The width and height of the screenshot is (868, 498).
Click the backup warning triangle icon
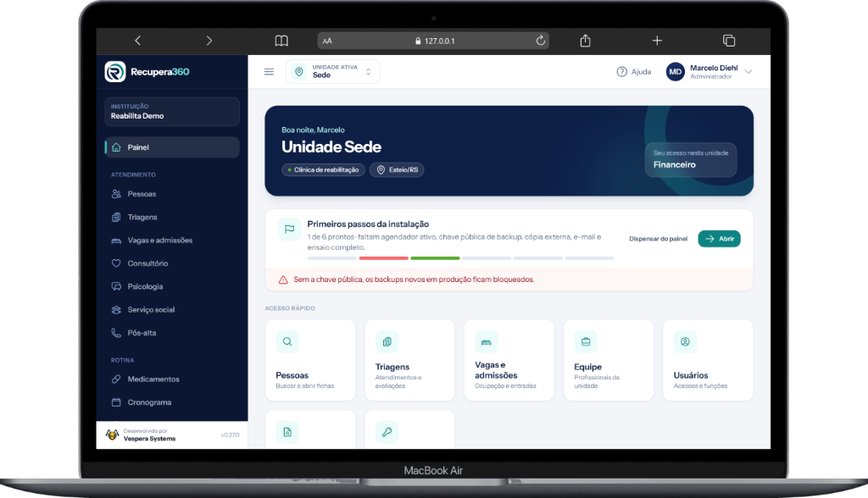click(x=283, y=280)
